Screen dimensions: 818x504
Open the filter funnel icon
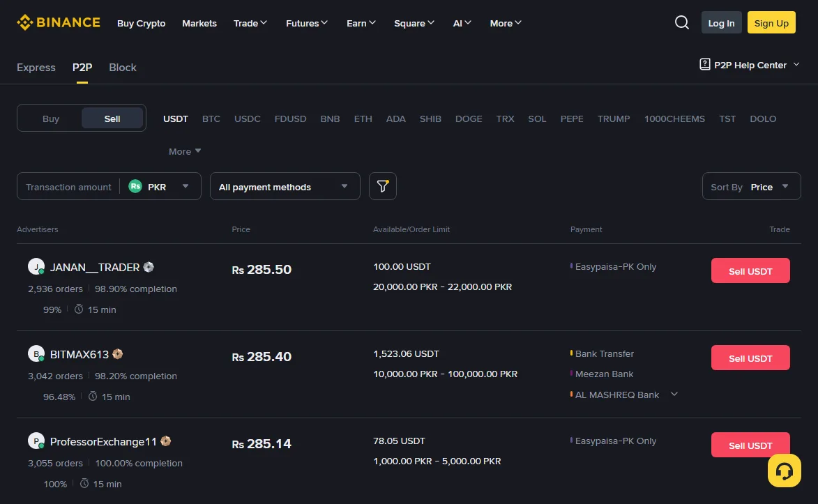(x=382, y=186)
